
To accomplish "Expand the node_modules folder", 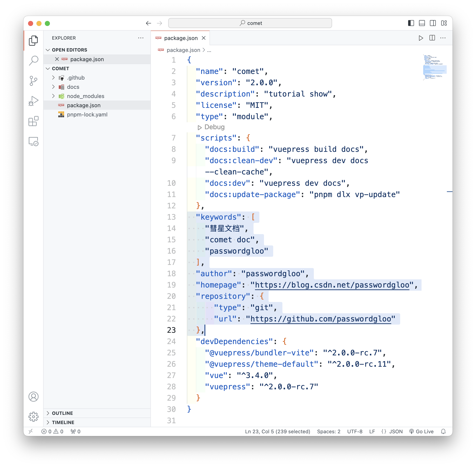I will click(85, 96).
